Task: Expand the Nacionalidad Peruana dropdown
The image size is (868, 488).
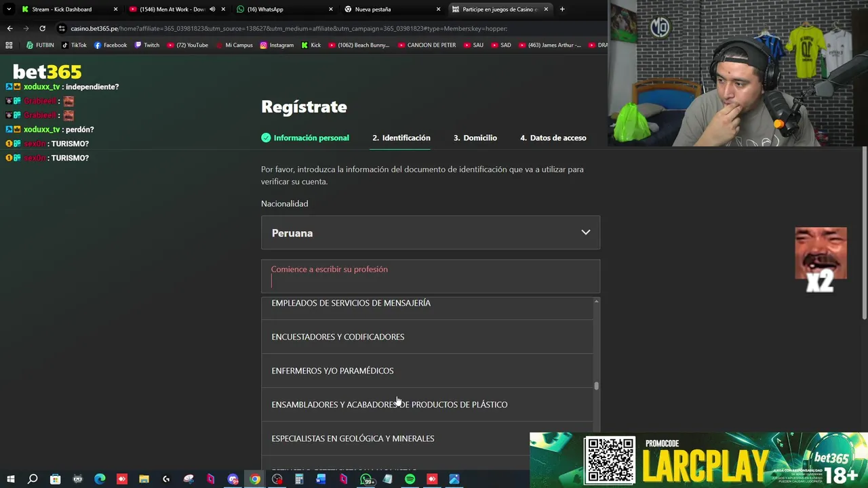Action: pos(431,232)
